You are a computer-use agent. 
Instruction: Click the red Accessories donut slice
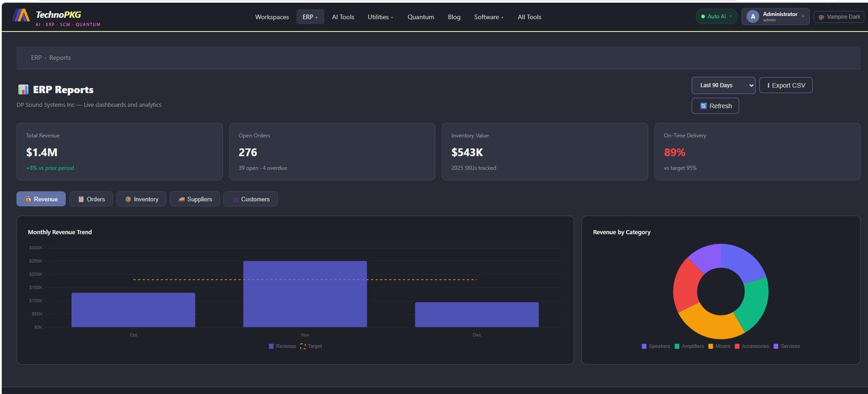click(x=687, y=286)
